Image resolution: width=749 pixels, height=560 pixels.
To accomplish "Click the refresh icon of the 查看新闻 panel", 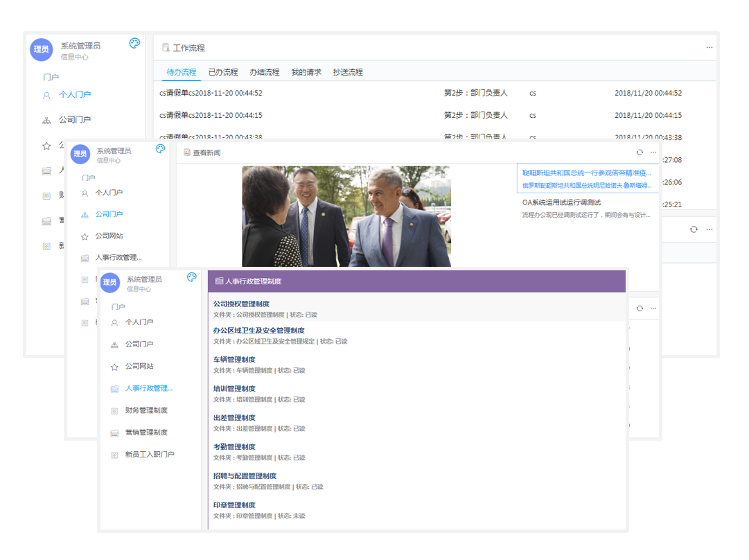I will pyautogui.click(x=640, y=152).
